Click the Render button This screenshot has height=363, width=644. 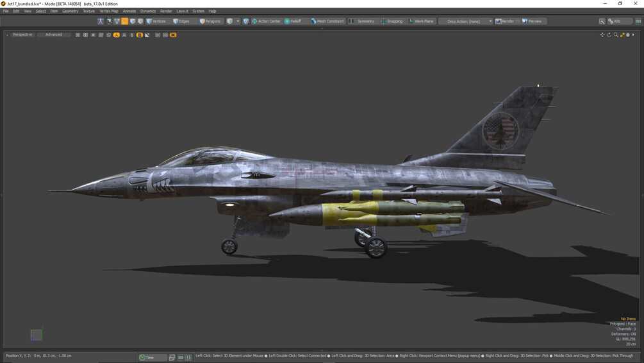(505, 21)
